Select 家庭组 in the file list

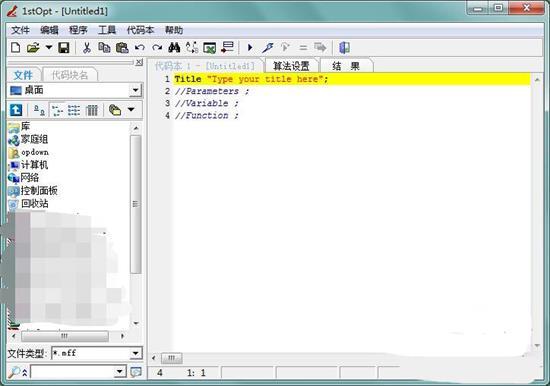click(x=28, y=140)
